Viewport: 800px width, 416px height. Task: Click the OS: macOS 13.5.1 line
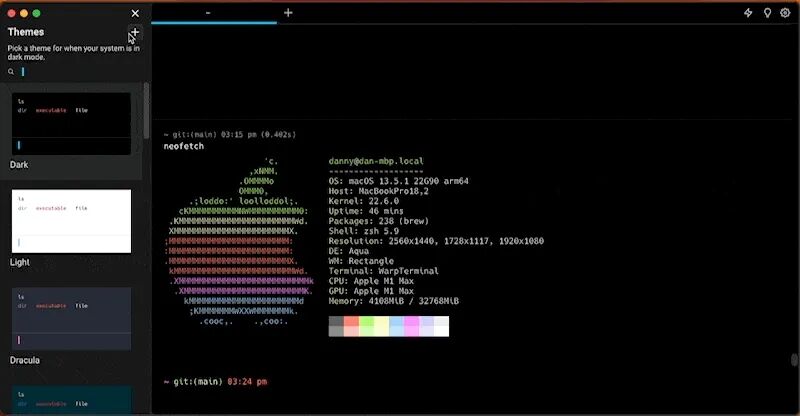pyautogui.click(x=398, y=181)
